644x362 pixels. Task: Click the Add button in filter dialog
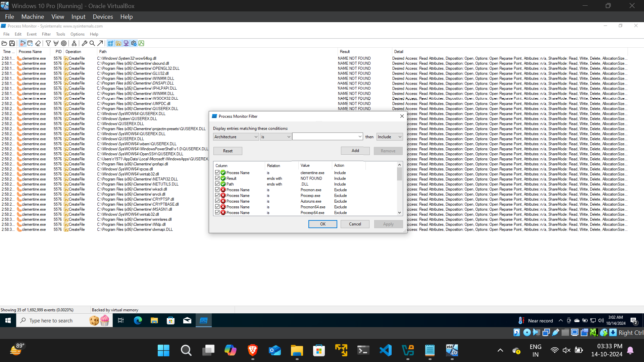pyautogui.click(x=355, y=151)
